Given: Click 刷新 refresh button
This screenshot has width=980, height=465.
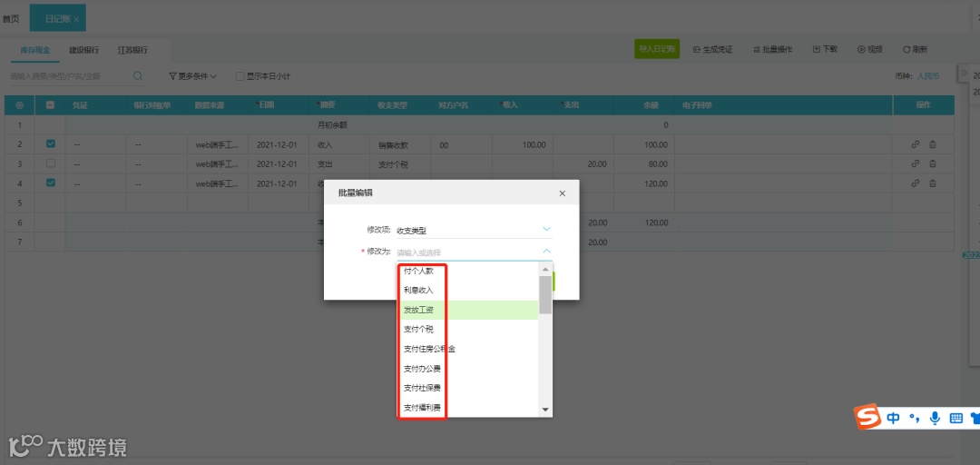Looking at the screenshot, I should pyautogui.click(x=915, y=49).
